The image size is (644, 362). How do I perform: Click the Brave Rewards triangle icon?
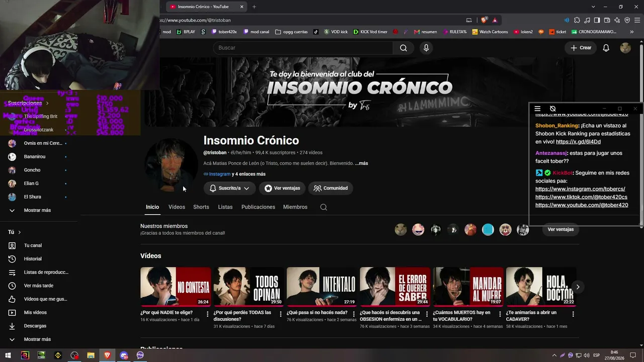[495, 20]
